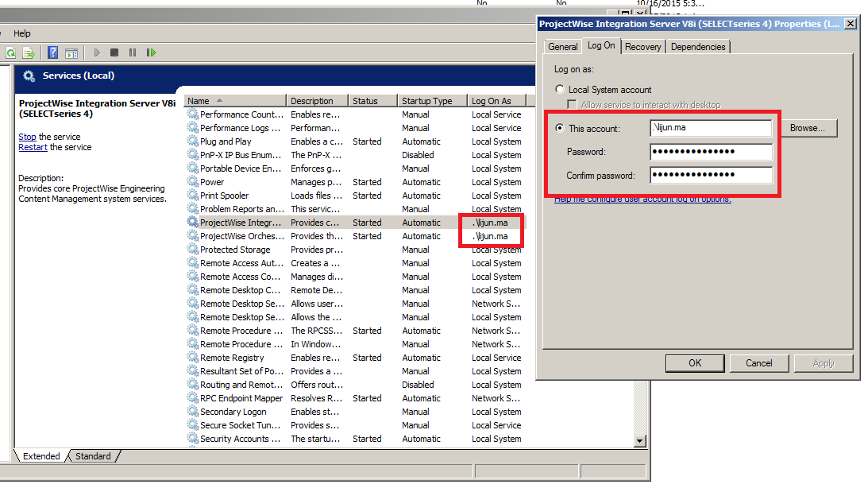
Task: Open the help configuring log on options link
Action: coord(642,199)
